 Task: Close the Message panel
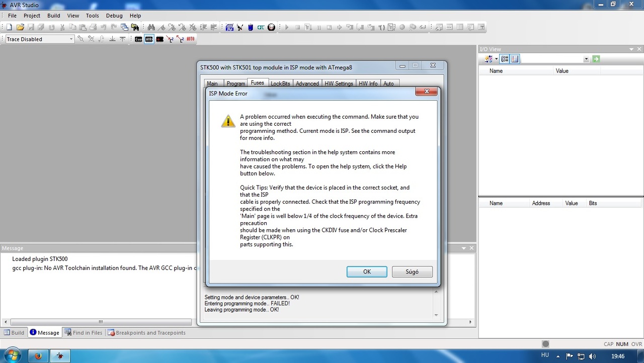click(x=472, y=248)
